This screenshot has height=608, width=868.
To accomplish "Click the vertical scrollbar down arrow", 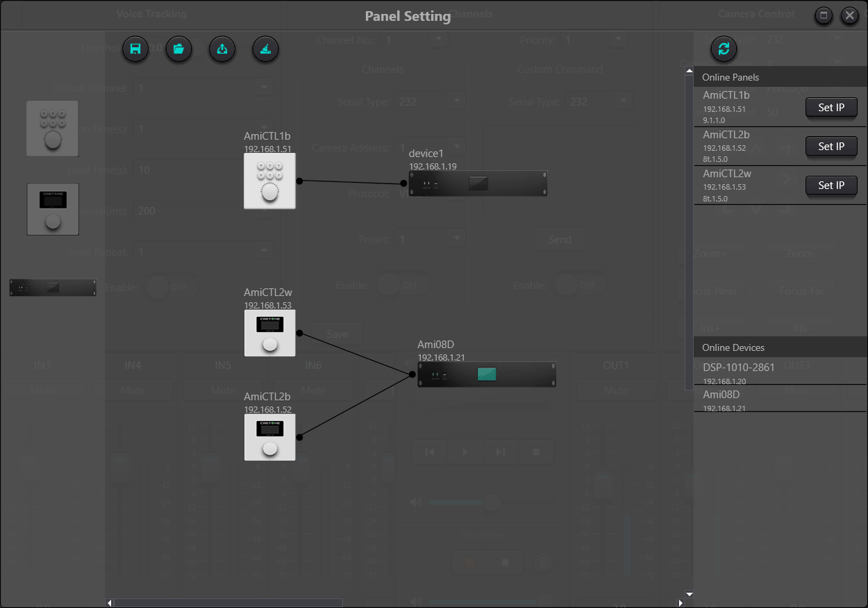I will (x=690, y=594).
